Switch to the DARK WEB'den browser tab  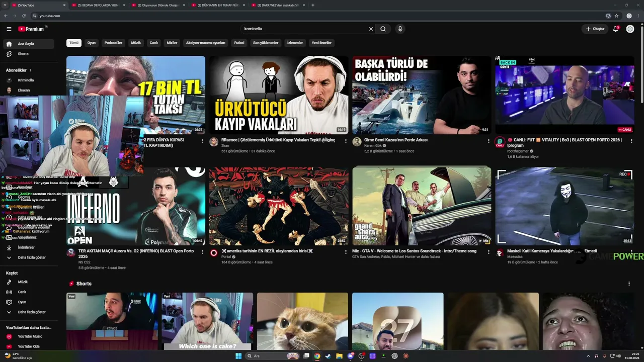[x=278, y=5]
